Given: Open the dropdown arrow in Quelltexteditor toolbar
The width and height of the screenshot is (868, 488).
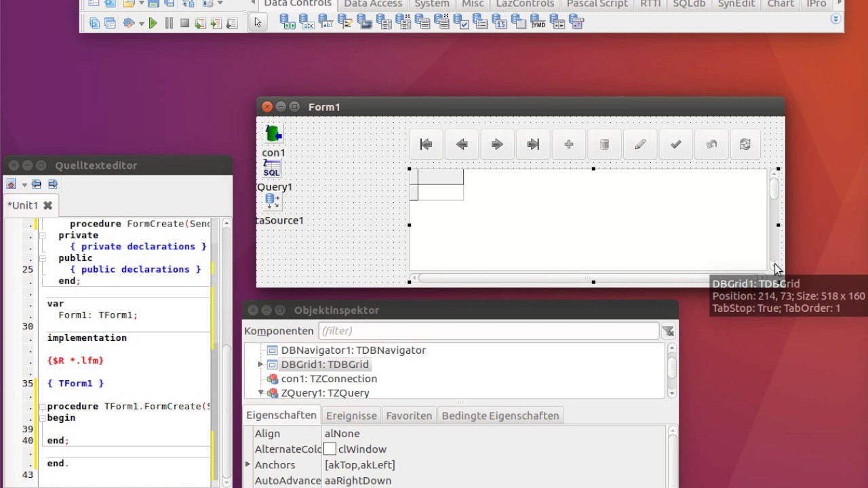Looking at the screenshot, I should [24, 185].
